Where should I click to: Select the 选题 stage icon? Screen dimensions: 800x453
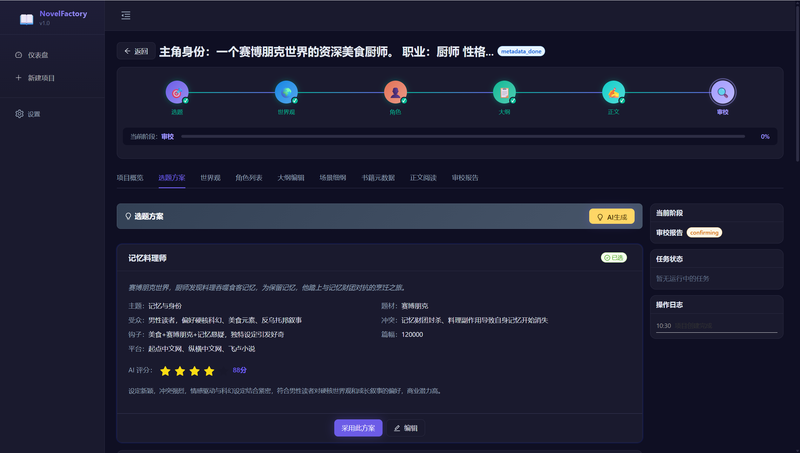point(177,92)
